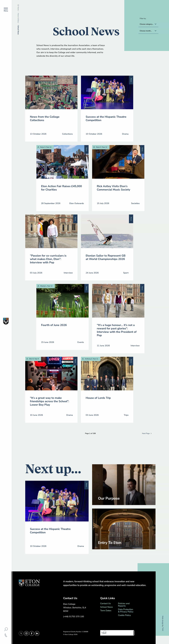The width and height of the screenshot is (169, 644).
Task: Open Eton Action Fair Raises £45,000 article
Action: point(61,188)
